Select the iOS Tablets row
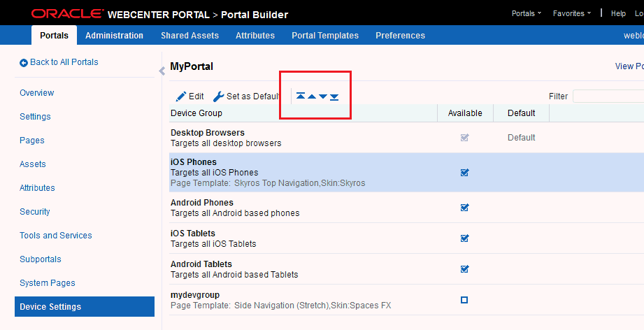Screen dimensions: 644x330 (x=406, y=238)
